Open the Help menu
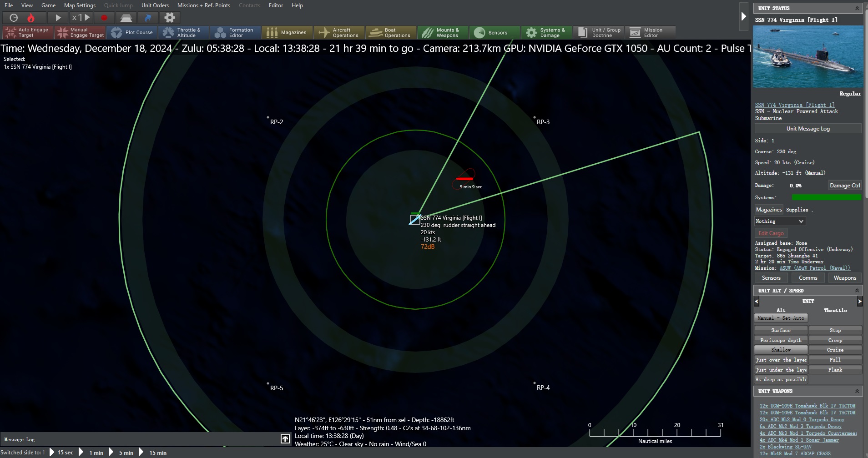The height and width of the screenshot is (458, 868). [x=297, y=5]
